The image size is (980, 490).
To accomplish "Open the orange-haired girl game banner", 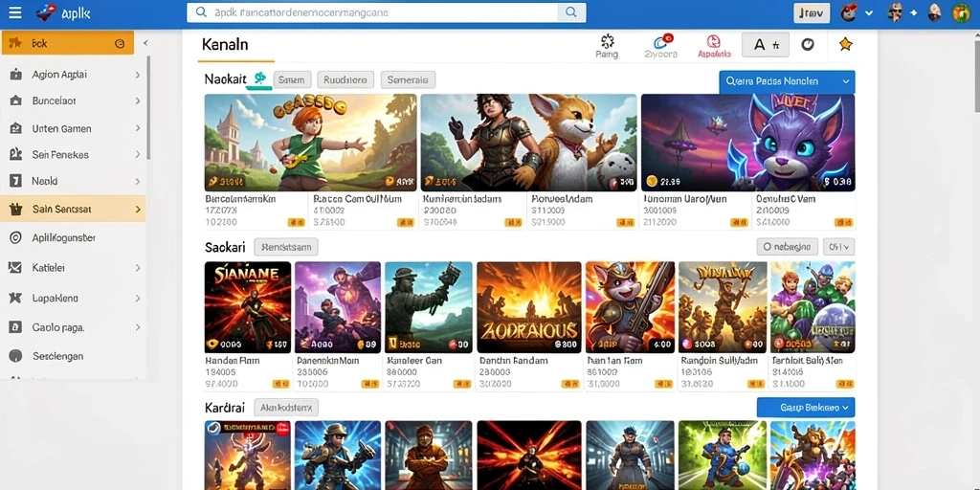I will 311,143.
